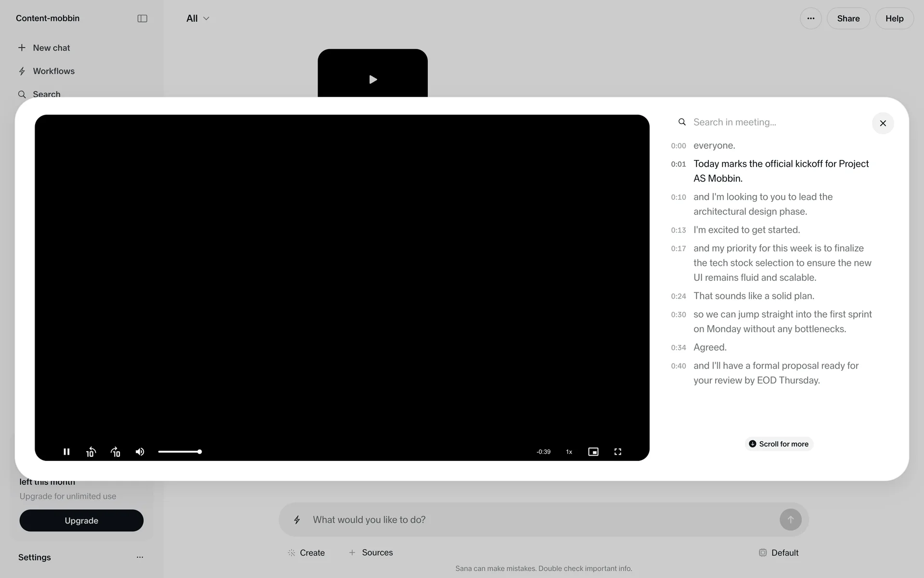Click the Share button
Image resolution: width=924 pixels, height=578 pixels.
(x=848, y=18)
